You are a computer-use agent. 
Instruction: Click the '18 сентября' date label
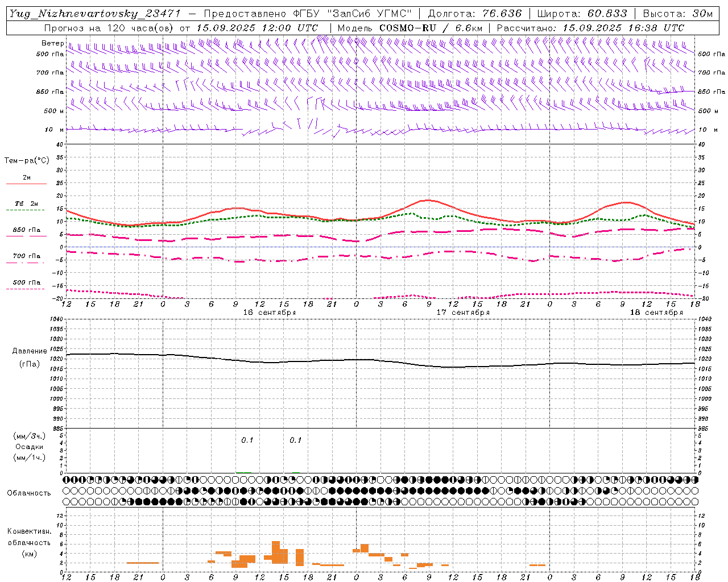pyautogui.click(x=656, y=313)
